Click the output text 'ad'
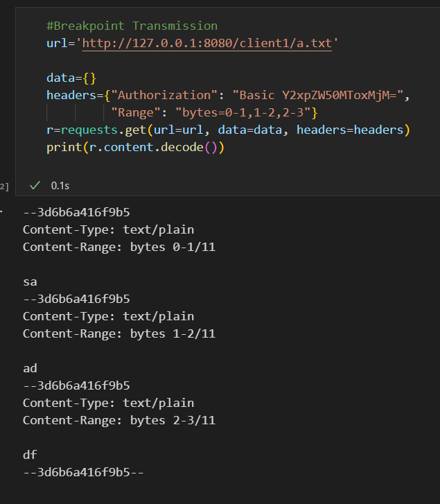This screenshot has height=504, width=440. [x=30, y=368]
